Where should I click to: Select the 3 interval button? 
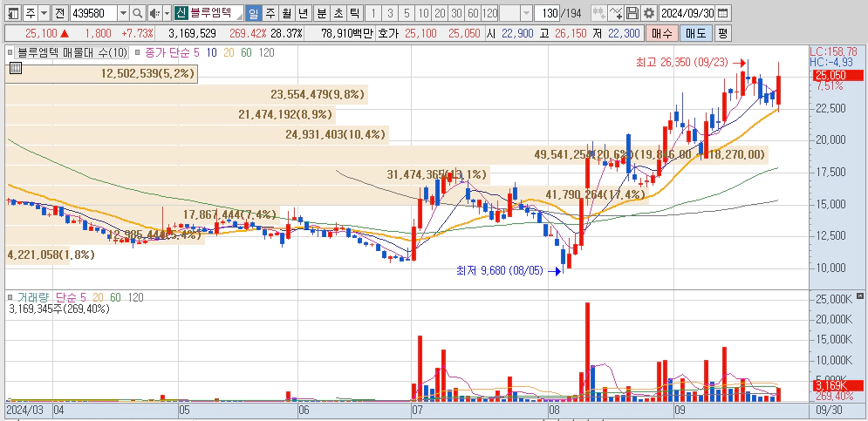pos(390,13)
